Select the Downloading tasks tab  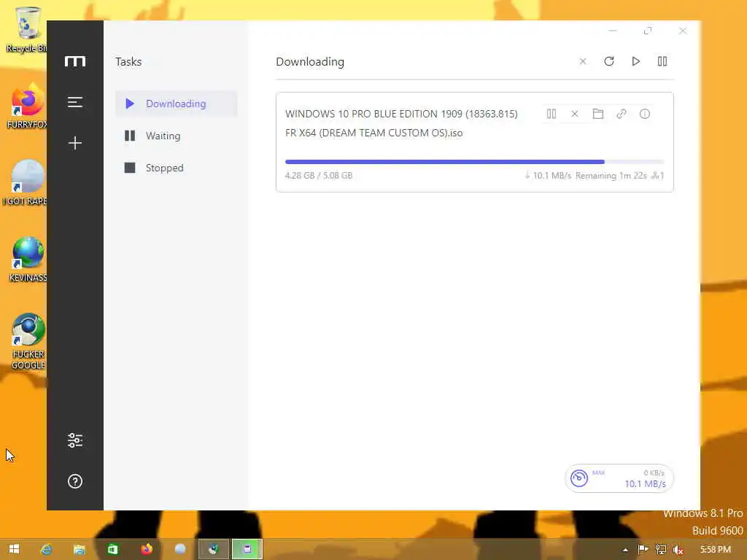click(177, 104)
